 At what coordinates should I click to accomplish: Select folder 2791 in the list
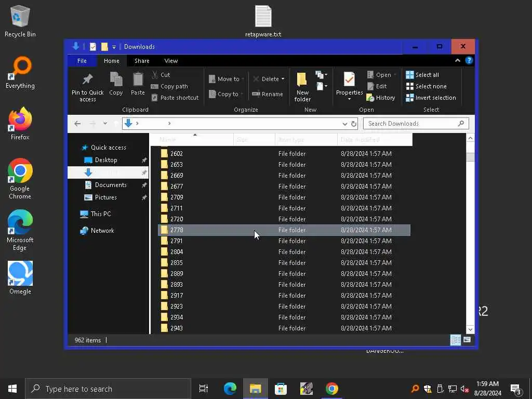tap(284, 241)
